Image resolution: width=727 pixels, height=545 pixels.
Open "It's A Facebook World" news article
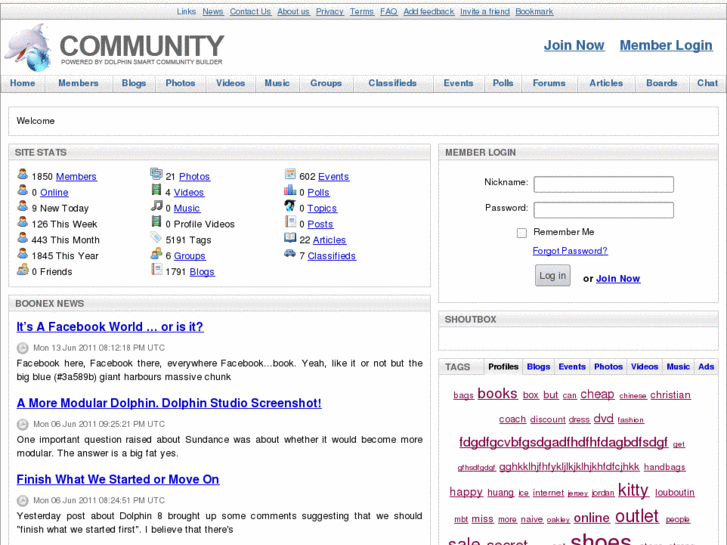pos(110,327)
